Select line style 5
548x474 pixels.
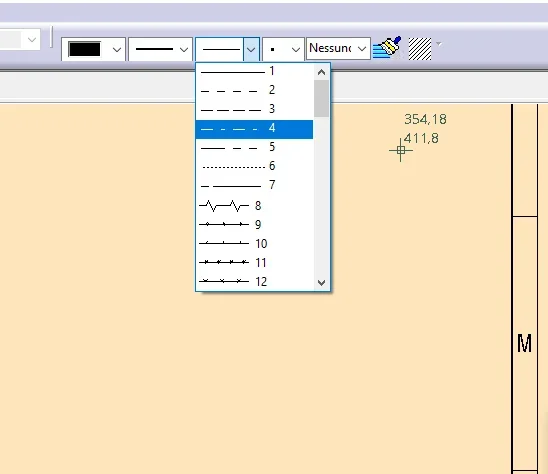(254, 147)
